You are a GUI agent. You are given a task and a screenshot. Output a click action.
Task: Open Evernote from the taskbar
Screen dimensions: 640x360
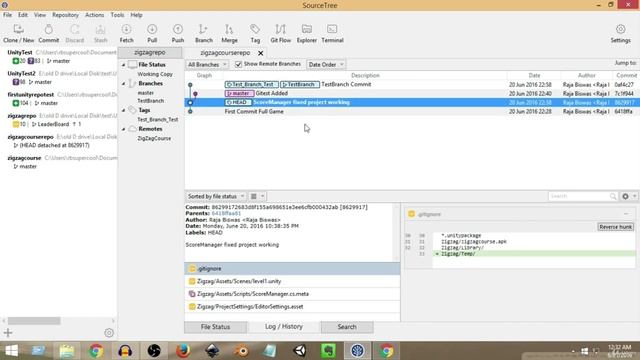[x=328, y=351]
